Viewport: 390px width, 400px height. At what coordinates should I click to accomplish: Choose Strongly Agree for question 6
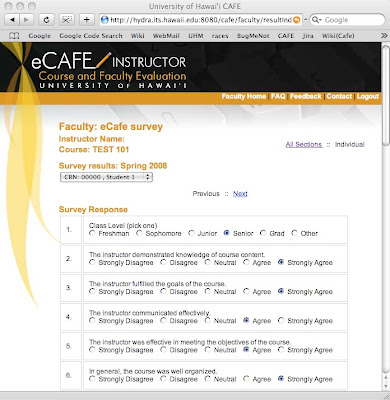point(281,379)
